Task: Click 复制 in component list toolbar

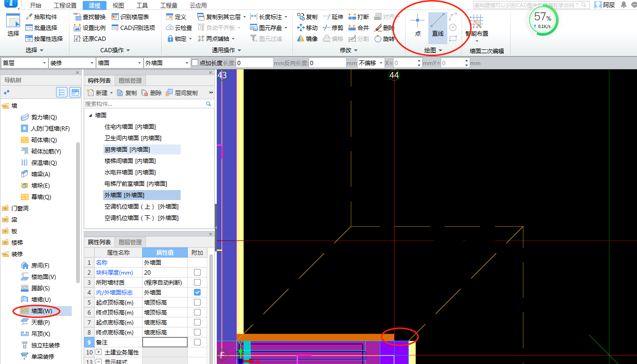Action: (127, 93)
